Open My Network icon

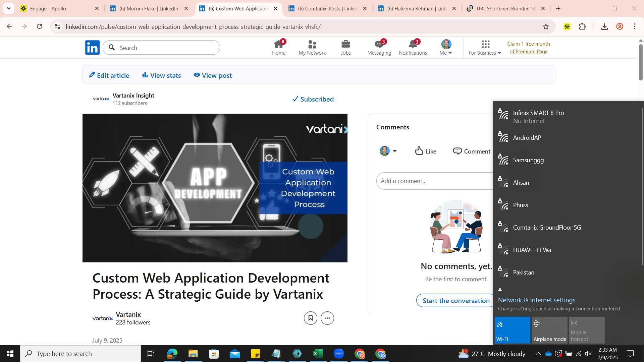coord(312,48)
